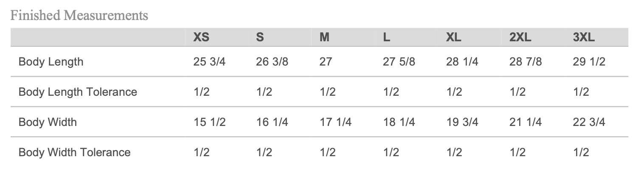This screenshot has height=183, width=644.
Task: Click the 25 3/4 body length cell
Action: (209, 62)
